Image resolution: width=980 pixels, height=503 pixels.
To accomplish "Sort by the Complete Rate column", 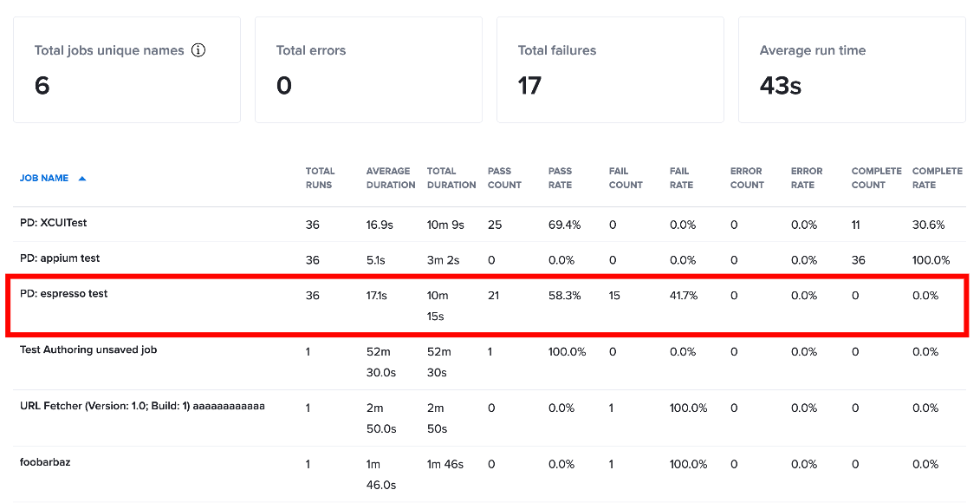I will pos(937,178).
